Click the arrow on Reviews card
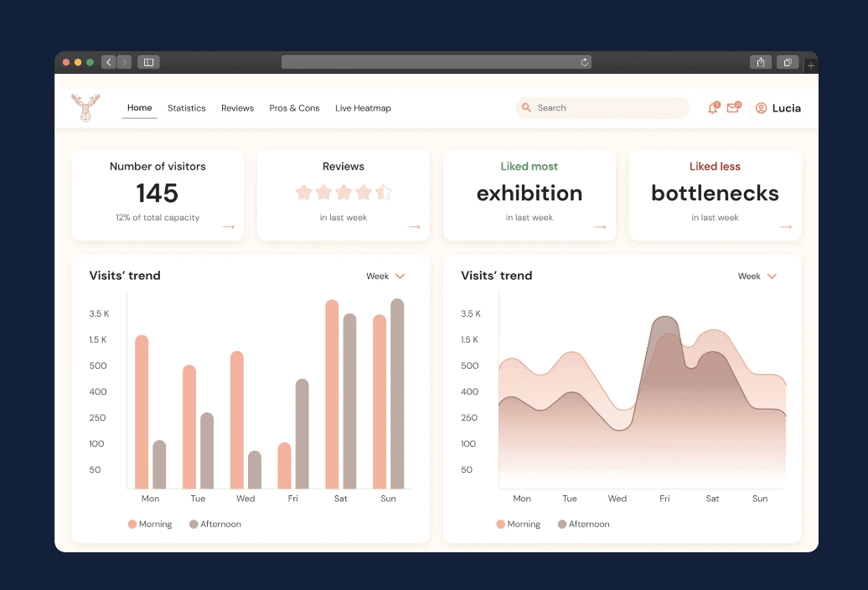The width and height of the screenshot is (868, 590). pos(415,227)
